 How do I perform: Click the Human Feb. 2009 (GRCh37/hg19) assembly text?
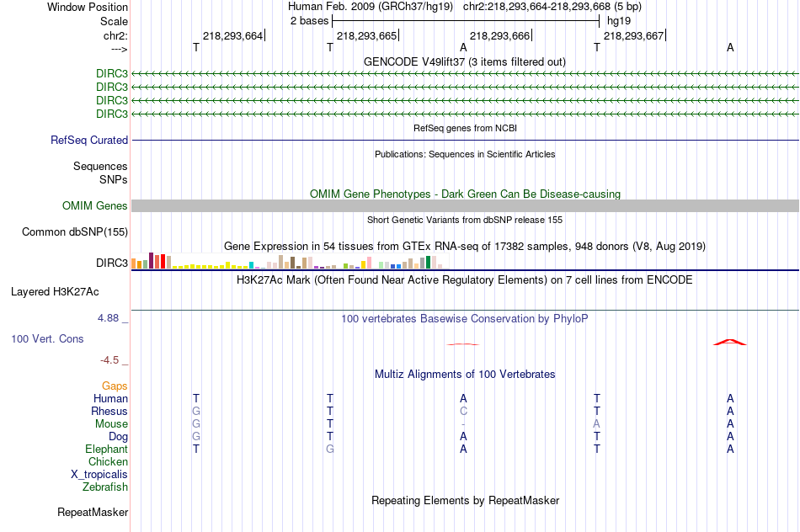(x=371, y=7)
